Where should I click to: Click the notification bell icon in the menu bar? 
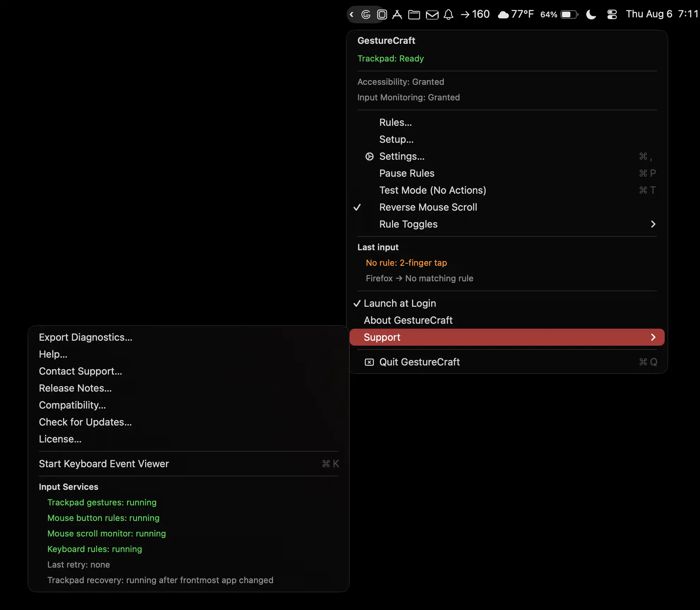click(x=449, y=14)
